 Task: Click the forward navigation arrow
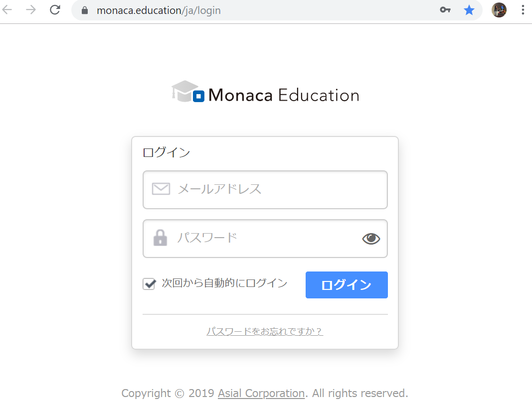pyautogui.click(x=31, y=9)
